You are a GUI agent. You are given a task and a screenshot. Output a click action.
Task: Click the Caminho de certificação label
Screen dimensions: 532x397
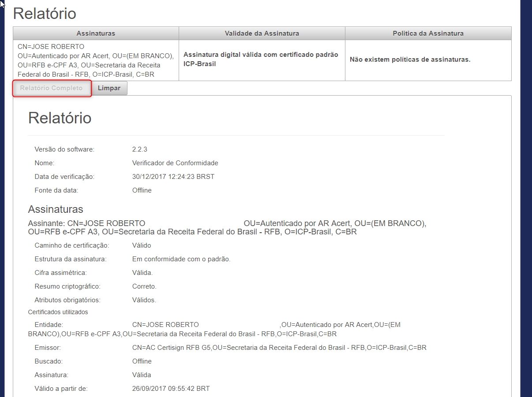coord(71,245)
